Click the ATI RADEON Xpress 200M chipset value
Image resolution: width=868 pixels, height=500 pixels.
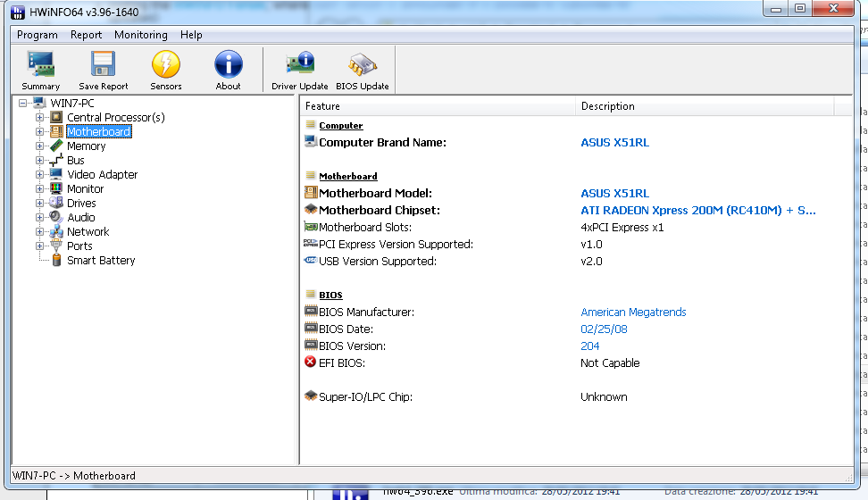click(x=698, y=211)
